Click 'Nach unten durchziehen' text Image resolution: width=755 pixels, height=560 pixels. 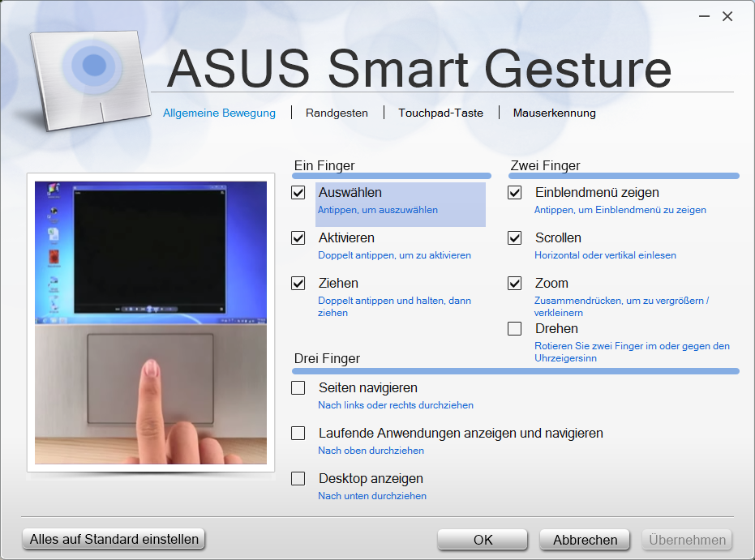[x=372, y=495]
